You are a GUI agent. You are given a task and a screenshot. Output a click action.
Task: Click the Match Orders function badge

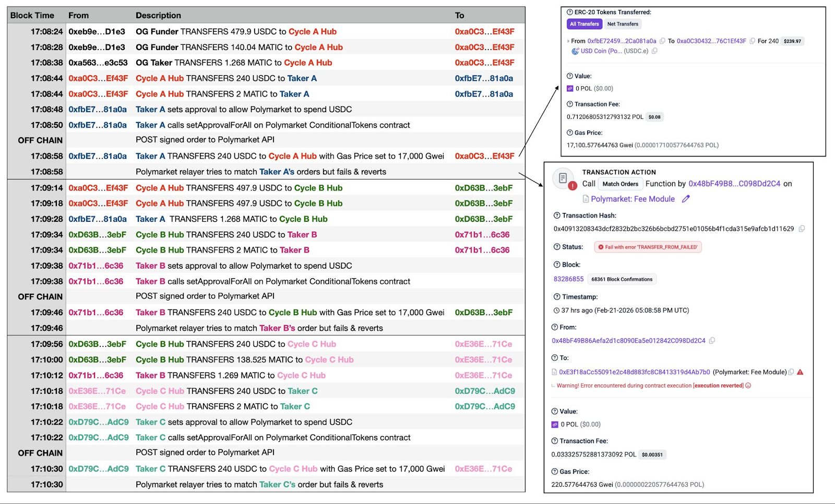[x=620, y=184]
